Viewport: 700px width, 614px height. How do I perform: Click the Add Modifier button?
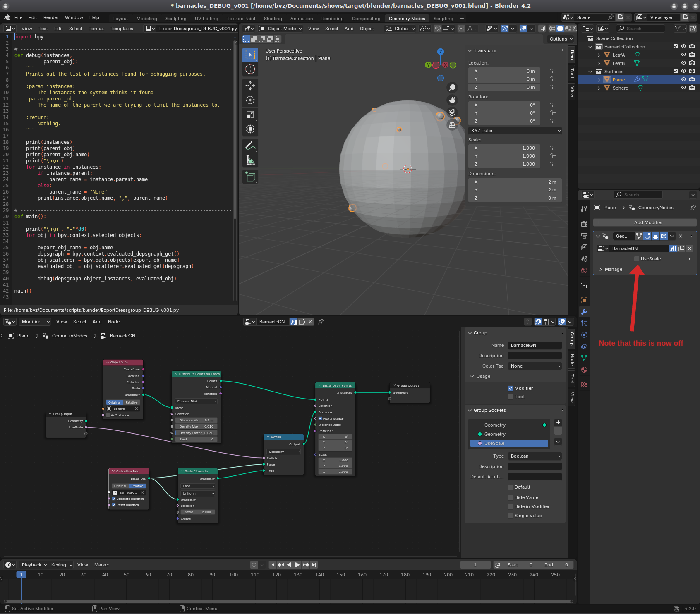645,222
